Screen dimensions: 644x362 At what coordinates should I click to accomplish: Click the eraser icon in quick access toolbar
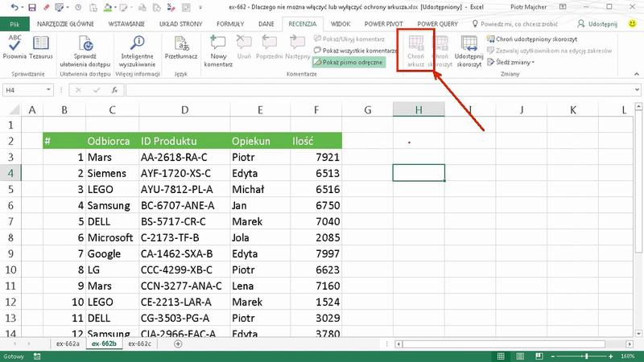pos(46,7)
